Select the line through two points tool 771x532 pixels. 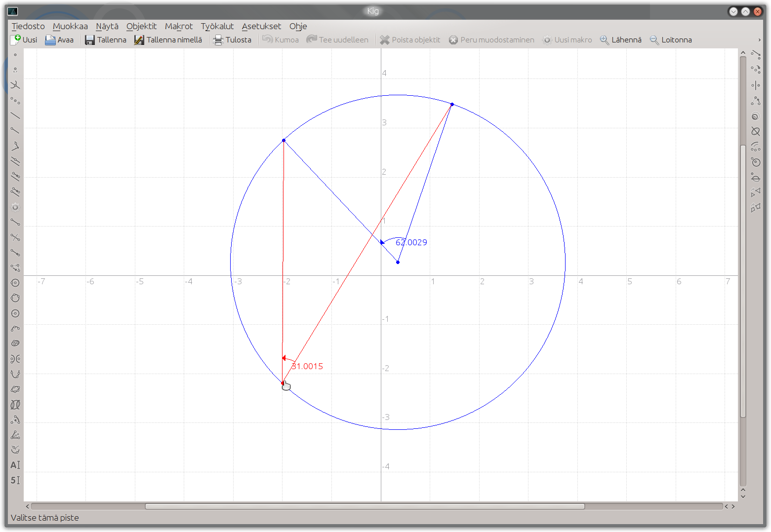pyautogui.click(x=15, y=116)
